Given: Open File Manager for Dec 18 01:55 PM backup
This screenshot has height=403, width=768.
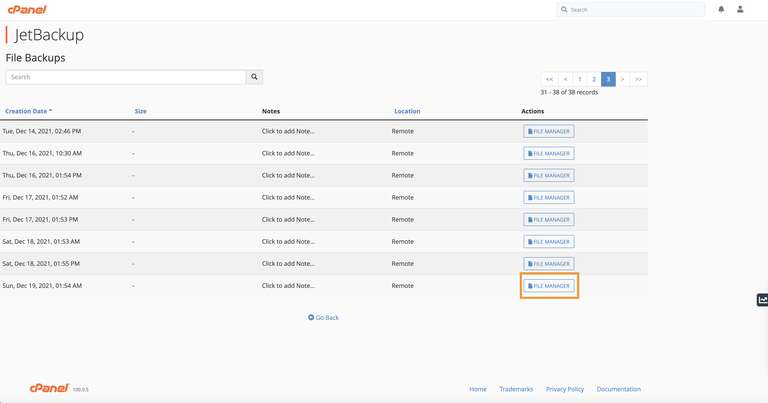Looking at the screenshot, I should (549, 263).
